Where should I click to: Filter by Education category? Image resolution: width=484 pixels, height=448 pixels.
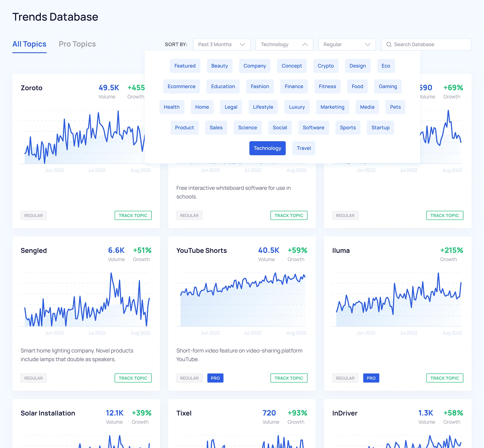223,87
